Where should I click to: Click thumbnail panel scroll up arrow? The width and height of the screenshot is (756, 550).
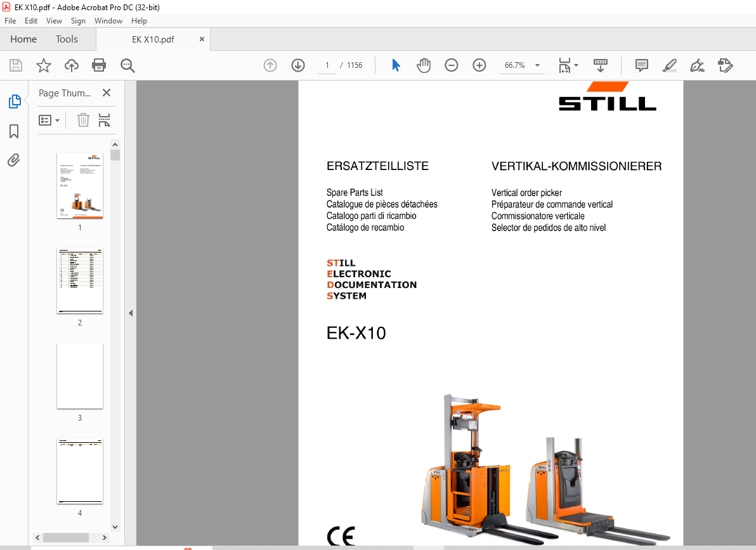click(x=115, y=145)
